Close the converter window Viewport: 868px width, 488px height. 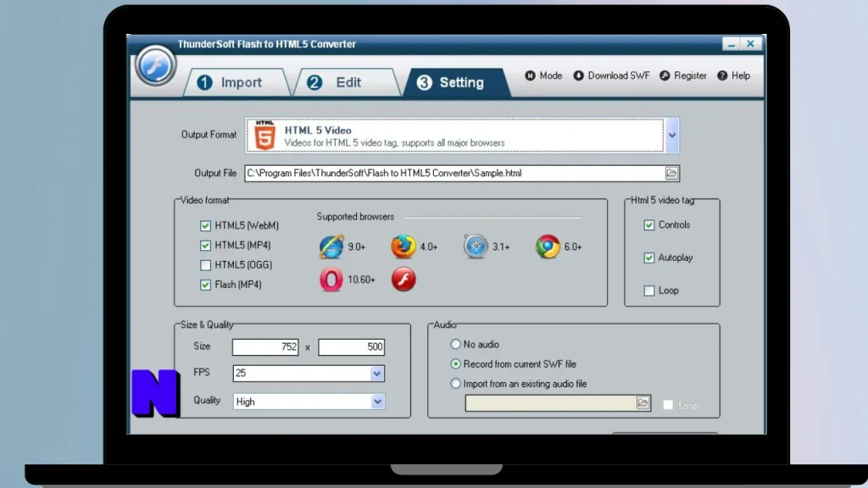[751, 44]
